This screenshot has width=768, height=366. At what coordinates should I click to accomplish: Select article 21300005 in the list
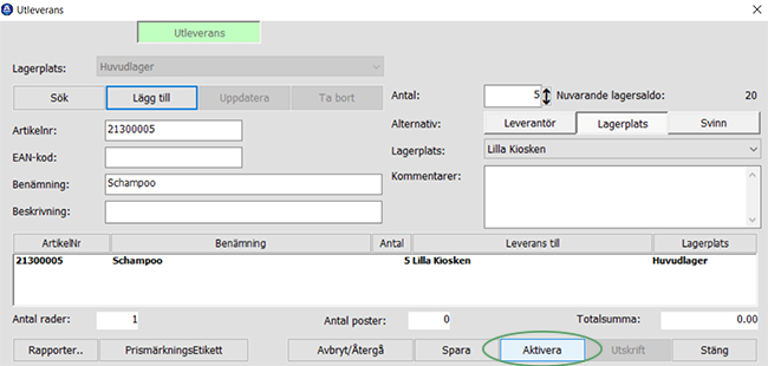(x=40, y=261)
